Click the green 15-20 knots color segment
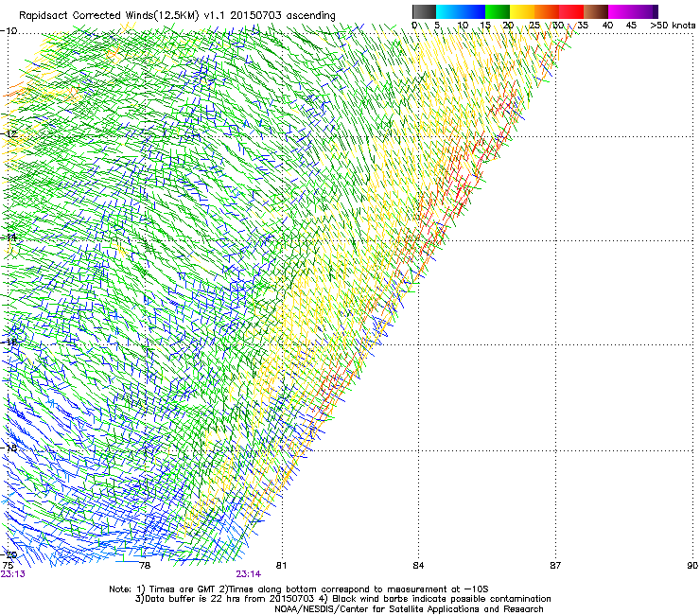This screenshot has height=615, width=700. (x=498, y=11)
